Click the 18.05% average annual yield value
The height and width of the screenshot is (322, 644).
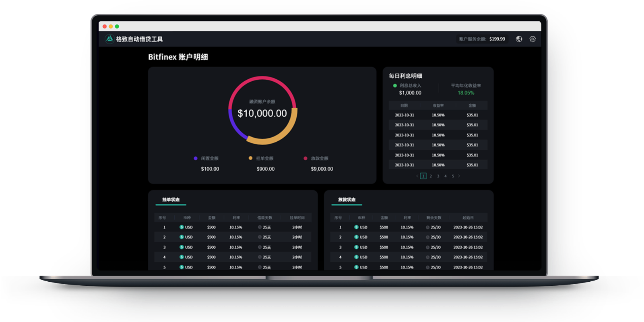(466, 93)
